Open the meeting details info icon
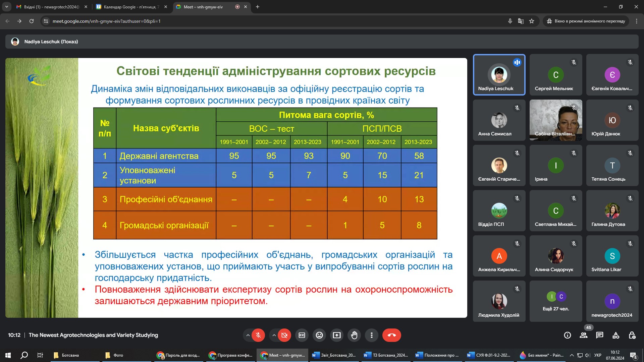Screen dimensions: 644x362 (568, 335)
